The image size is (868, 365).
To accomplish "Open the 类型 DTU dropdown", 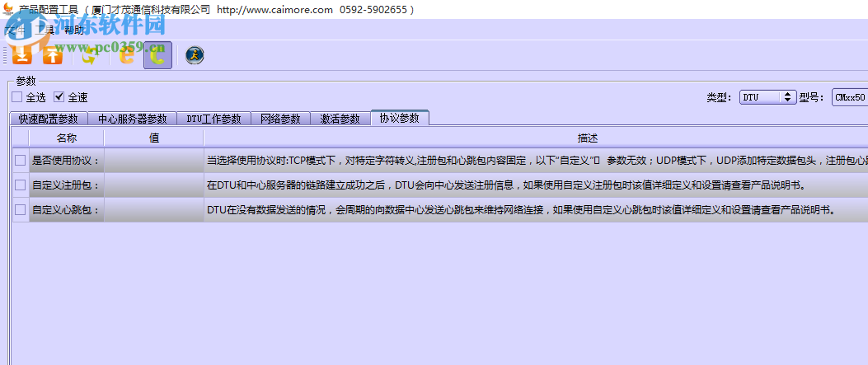I will pos(767,97).
